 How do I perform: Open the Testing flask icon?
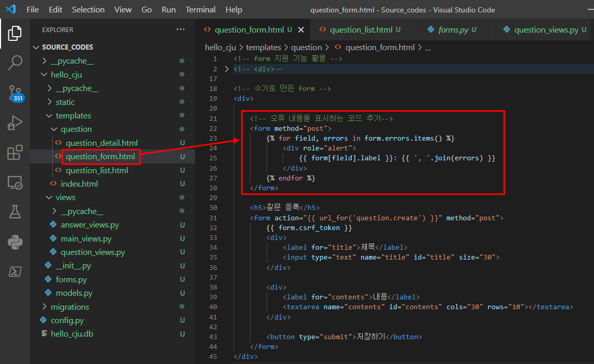pos(15,212)
